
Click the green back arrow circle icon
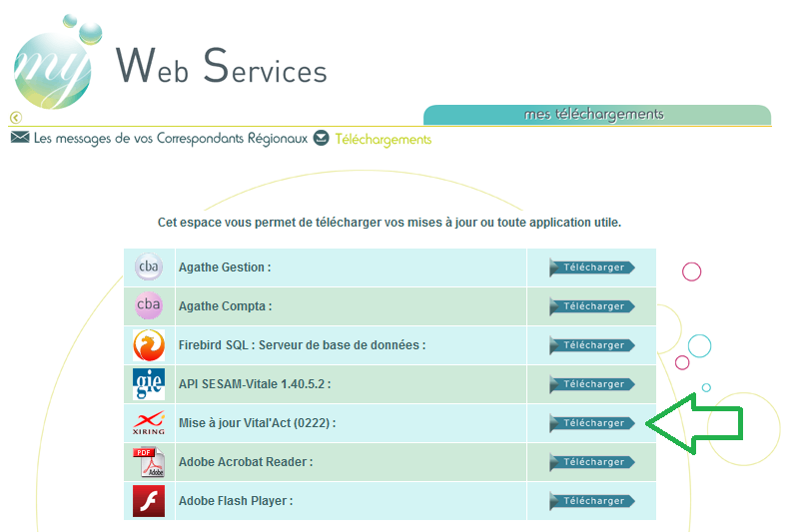pos(16,118)
